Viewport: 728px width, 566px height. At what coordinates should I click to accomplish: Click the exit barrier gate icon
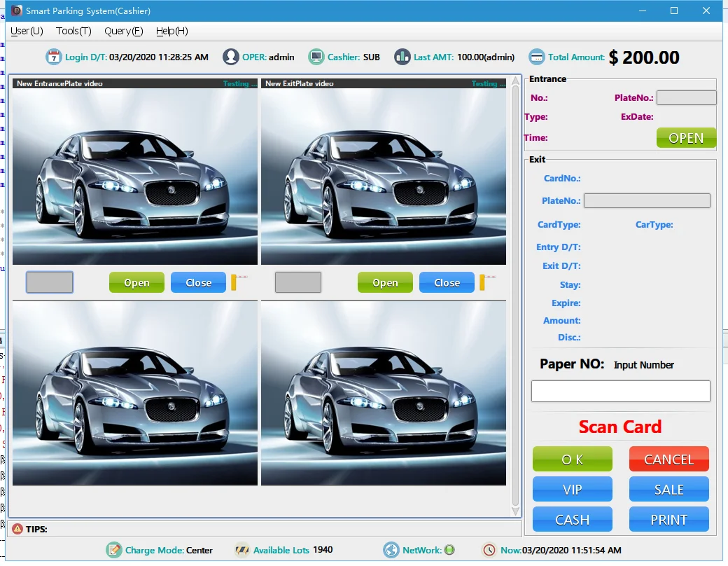point(486,282)
